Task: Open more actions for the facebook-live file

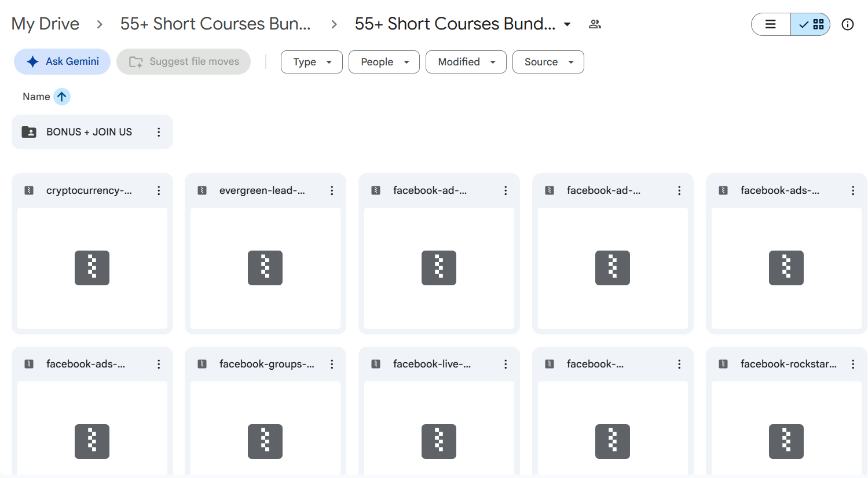Action: point(506,364)
